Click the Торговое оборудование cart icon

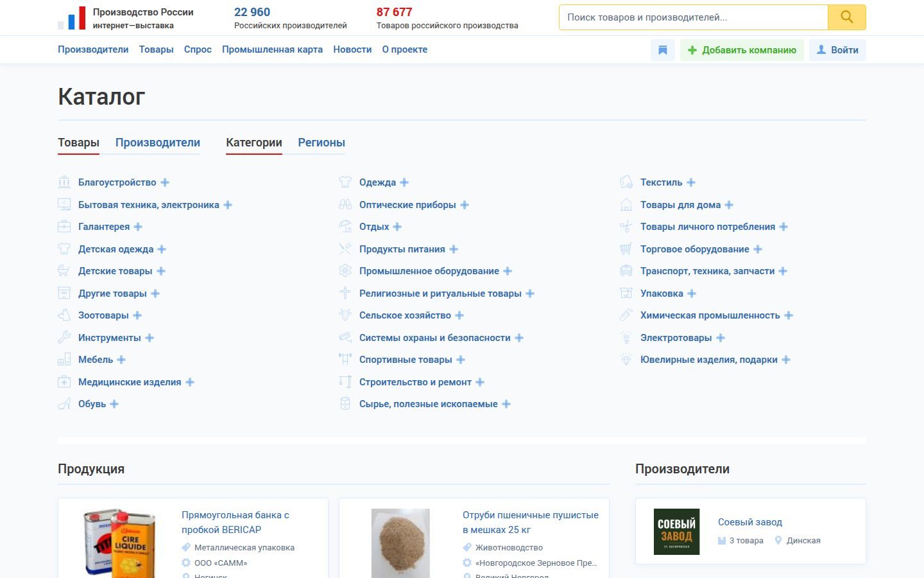tap(626, 249)
